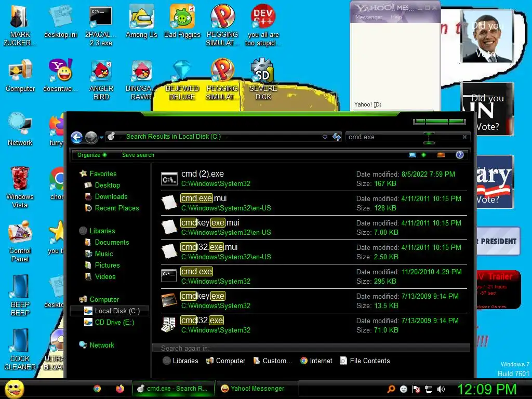This screenshot has height=399, width=532.
Task: Toggle the preview pane icon in toolbar
Action: 441,155
